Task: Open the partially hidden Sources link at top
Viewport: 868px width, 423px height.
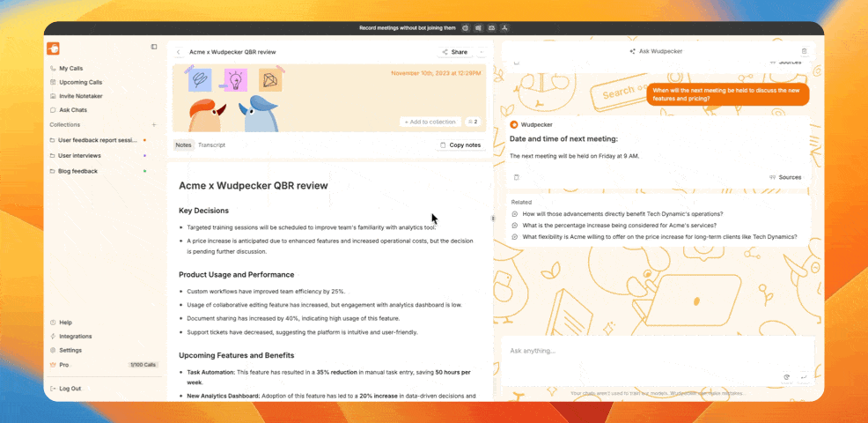Action: [785, 62]
